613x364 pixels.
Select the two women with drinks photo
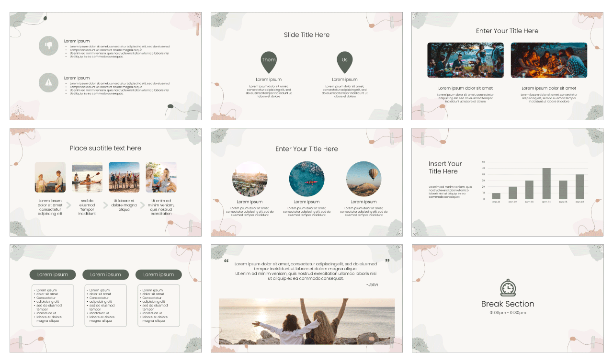[161, 177]
